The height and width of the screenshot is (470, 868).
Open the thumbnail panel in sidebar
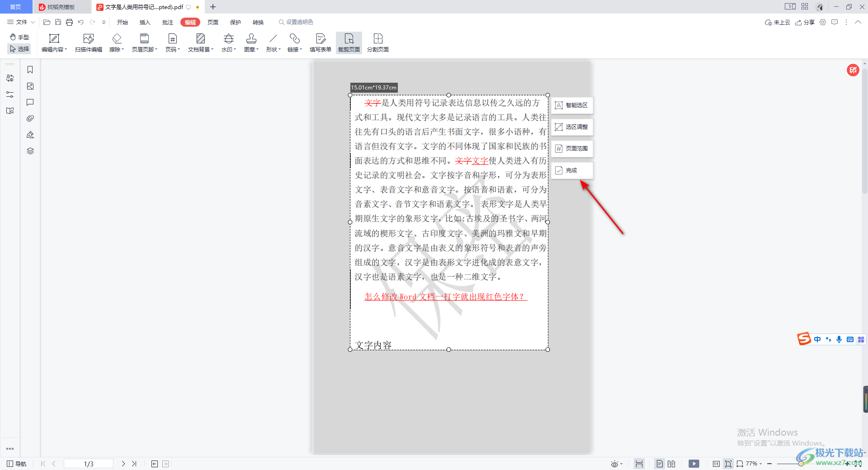(x=30, y=86)
